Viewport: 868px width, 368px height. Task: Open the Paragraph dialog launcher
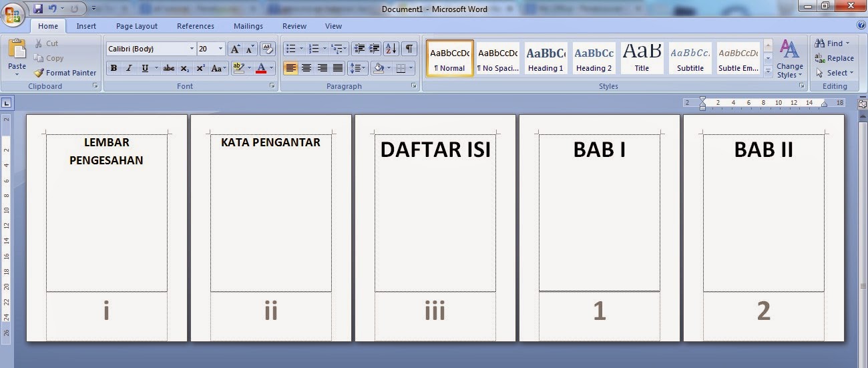click(415, 86)
